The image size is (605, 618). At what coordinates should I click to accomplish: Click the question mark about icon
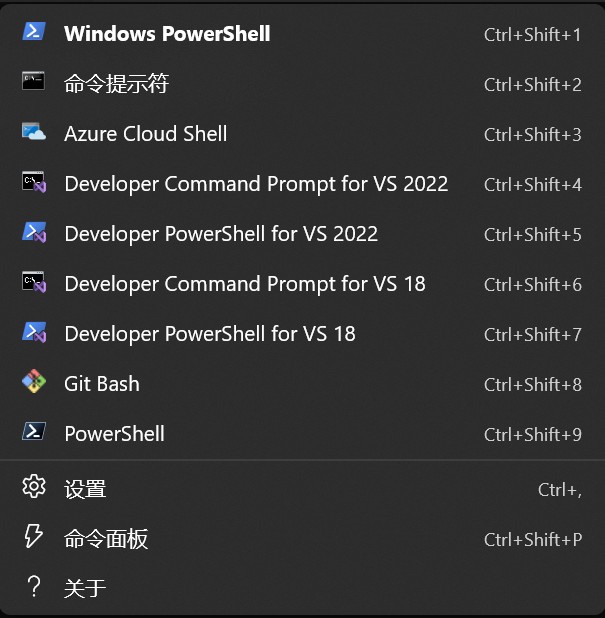click(34, 586)
